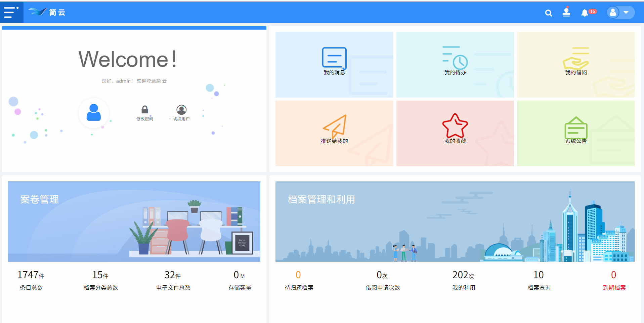Click the user avatar in the top right
The width and height of the screenshot is (644, 323).
(x=613, y=12)
